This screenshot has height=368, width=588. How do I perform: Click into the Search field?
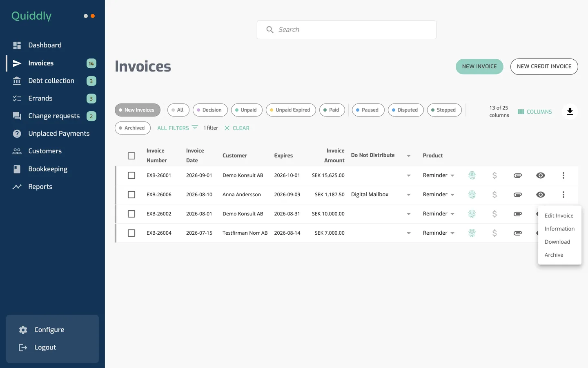(x=347, y=30)
